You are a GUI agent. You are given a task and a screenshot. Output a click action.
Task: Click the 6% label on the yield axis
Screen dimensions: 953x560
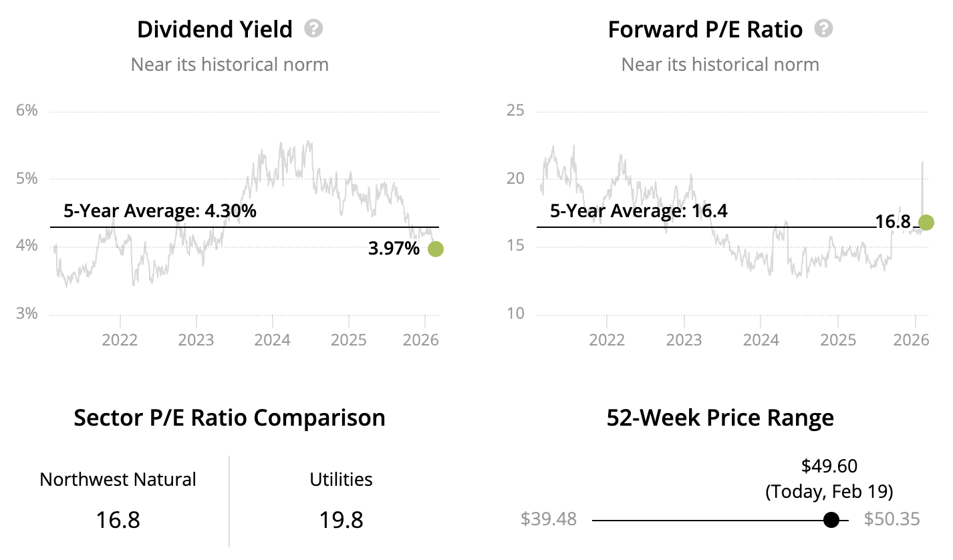click(x=27, y=110)
